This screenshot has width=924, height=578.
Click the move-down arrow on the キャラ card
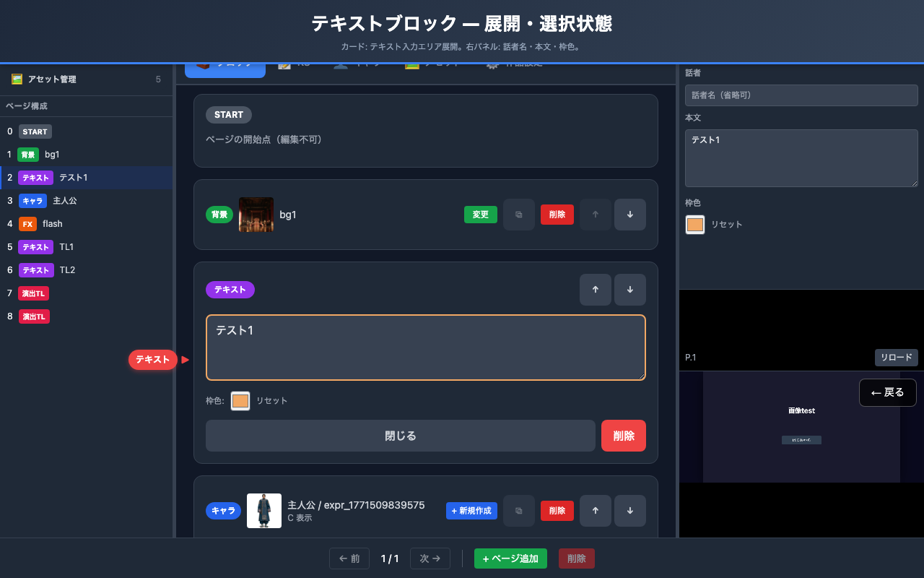(x=630, y=511)
